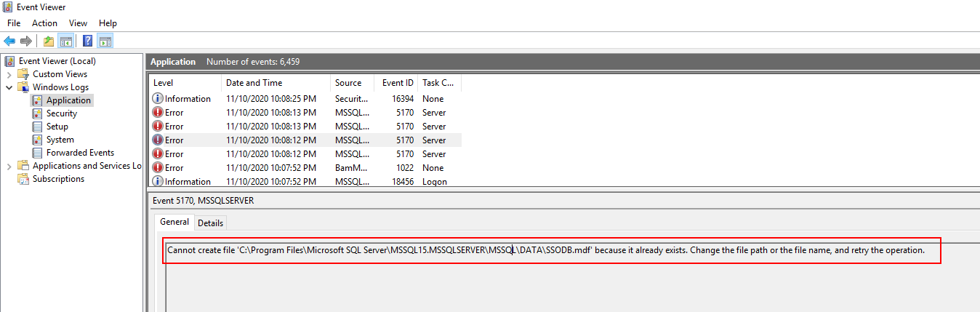Switch to the General tab
This screenshot has height=312, width=980.
174,223
